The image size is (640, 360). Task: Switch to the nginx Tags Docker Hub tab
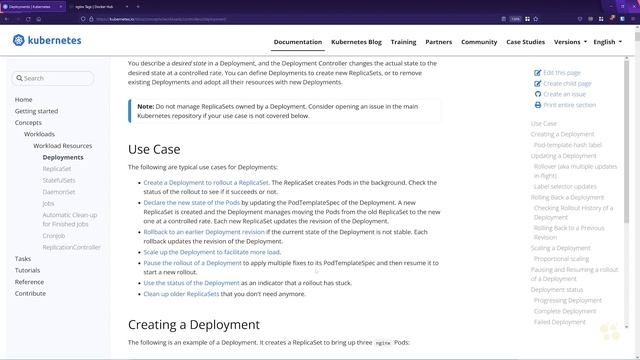pos(99,7)
